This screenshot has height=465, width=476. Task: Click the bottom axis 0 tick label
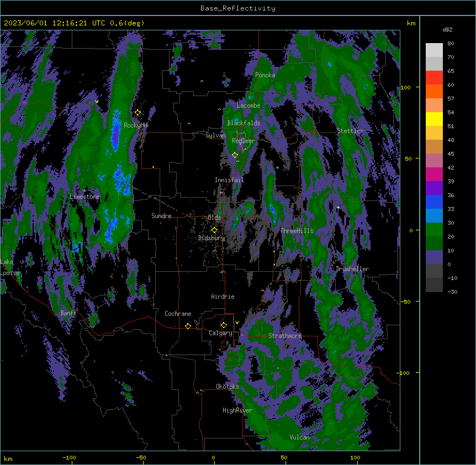[213, 457]
